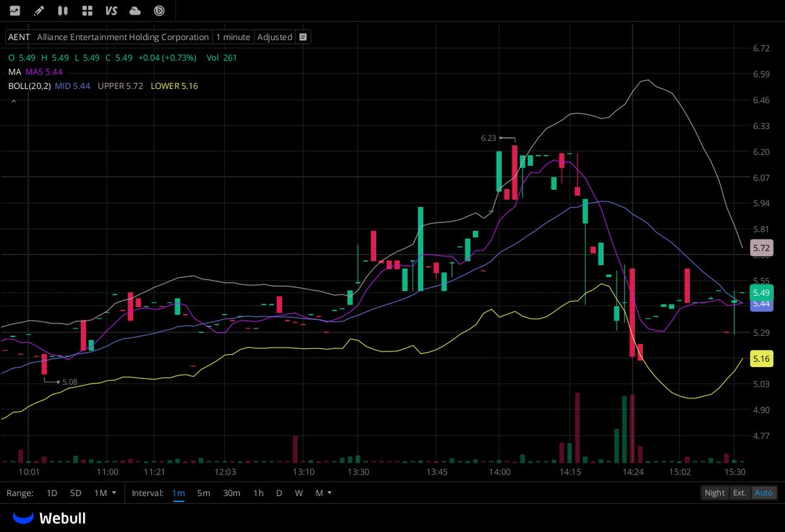Image resolution: width=785 pixels, height=532 pixels.
Task: Switch to the W weekly interval
Action: tap(299, 493)
